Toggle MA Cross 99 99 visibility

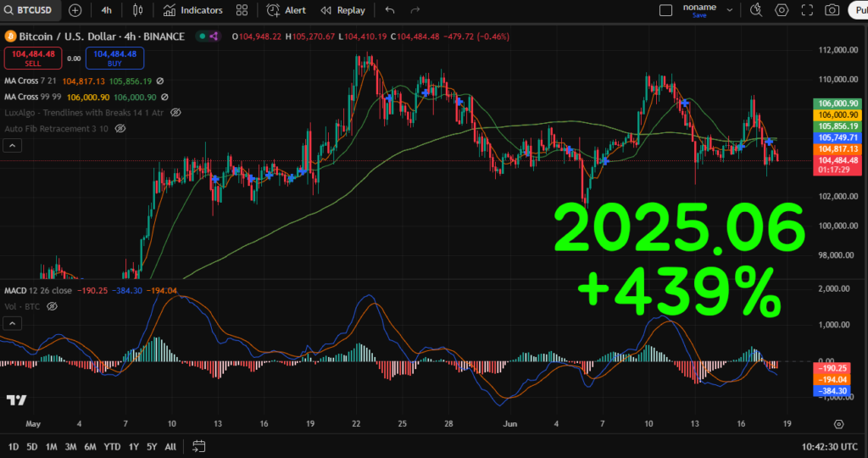click(164, 97)
